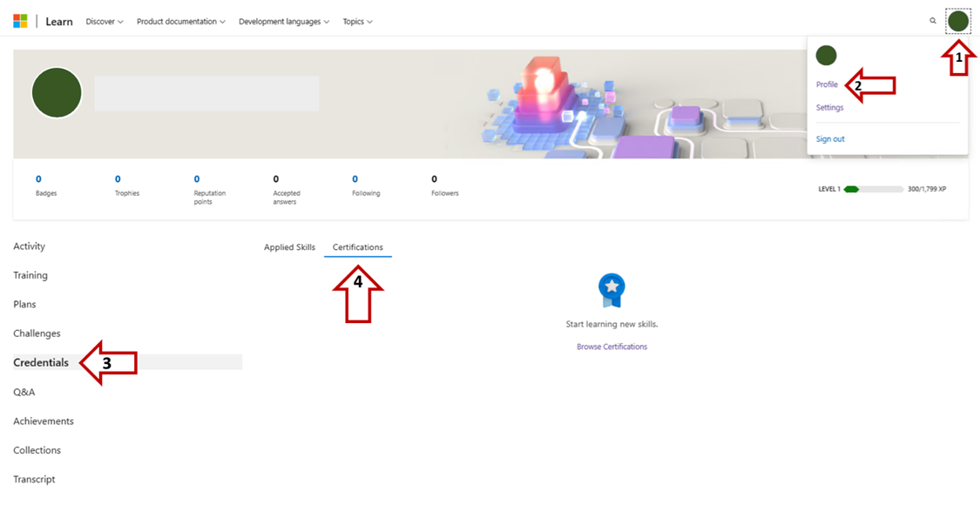Switch to the Certifications tab
This screenshot has height=512, width=980.
click(357, 246)
